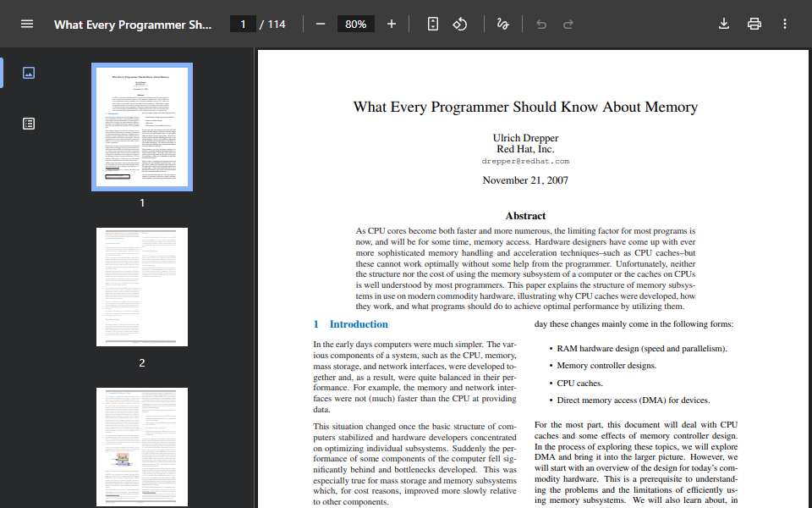812x508 pixels.
Task: Select page 1 thumbnail
Action: click(142, 127)
